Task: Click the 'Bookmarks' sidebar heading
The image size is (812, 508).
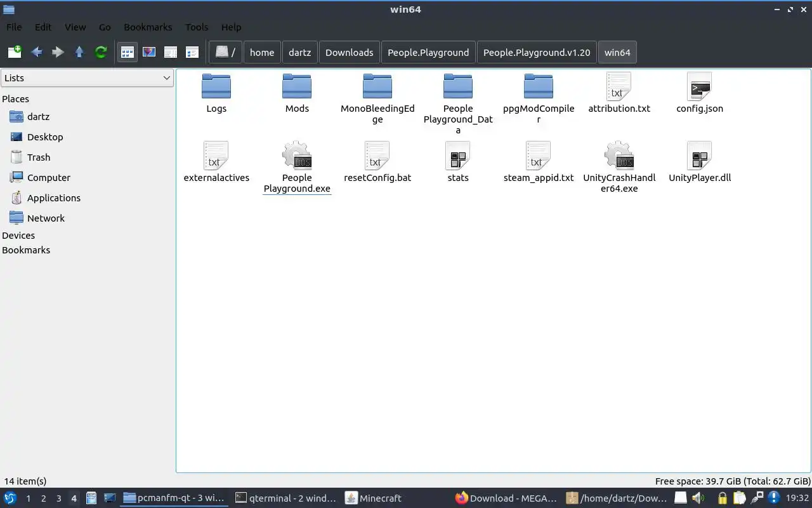Action: click(x=26, y=250)
